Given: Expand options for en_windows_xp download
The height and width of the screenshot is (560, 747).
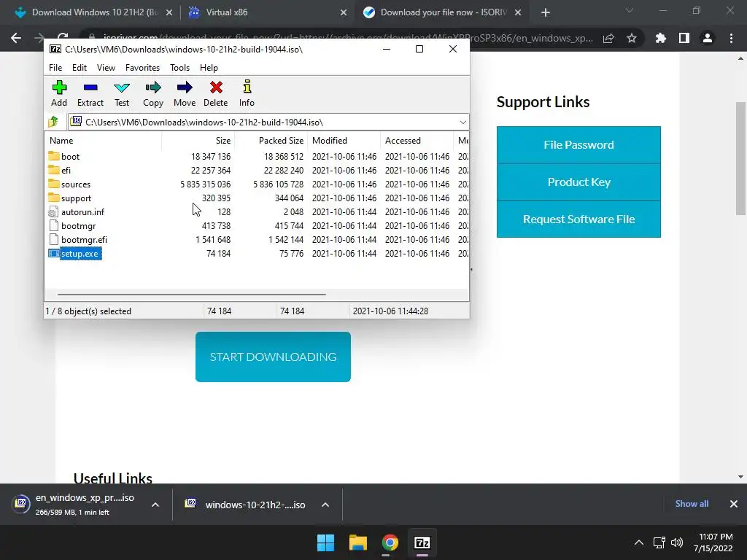Looking at the screenshot, I should pyautogui.click(x=155, y=505).
